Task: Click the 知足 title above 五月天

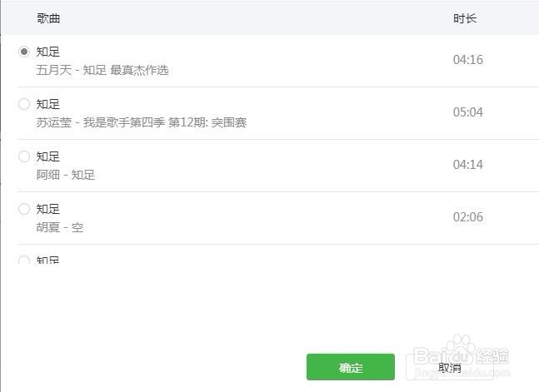Action: 48,52
